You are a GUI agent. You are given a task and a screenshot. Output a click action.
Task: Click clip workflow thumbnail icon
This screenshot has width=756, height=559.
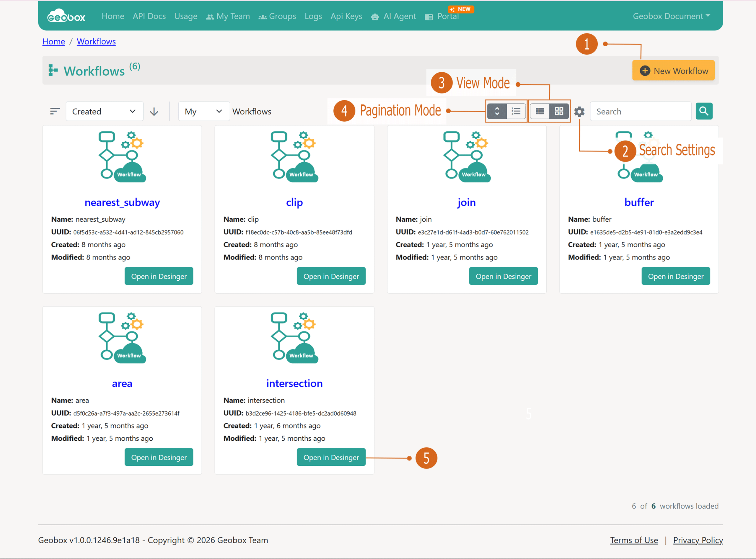(x=294, y=156)
